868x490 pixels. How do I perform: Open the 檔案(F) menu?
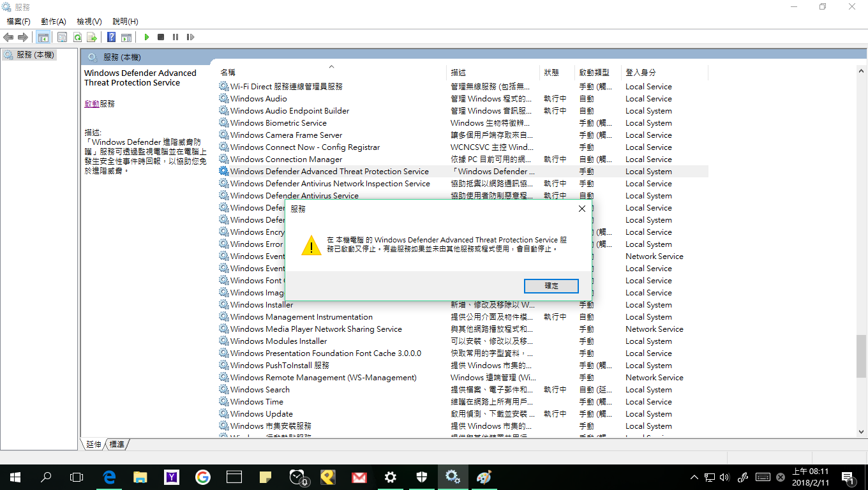(19, 22)
